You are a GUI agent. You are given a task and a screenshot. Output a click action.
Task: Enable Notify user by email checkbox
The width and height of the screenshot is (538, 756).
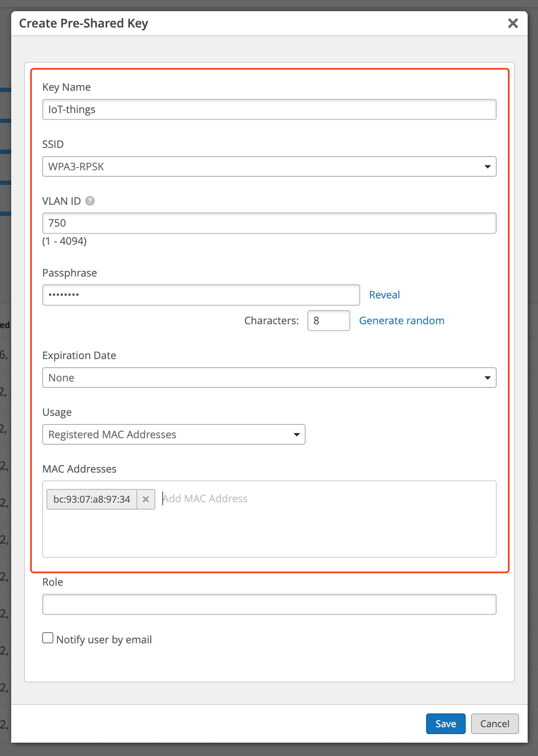tap(48, 638)
